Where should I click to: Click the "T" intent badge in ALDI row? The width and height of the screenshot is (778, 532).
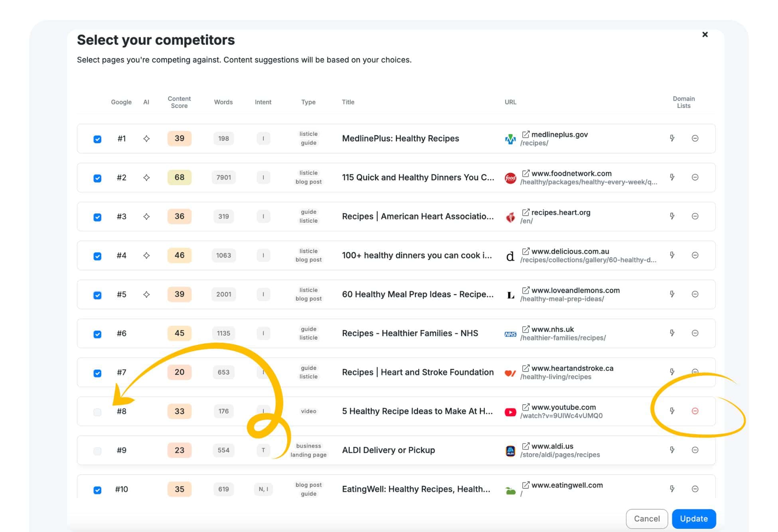point(263,450)
